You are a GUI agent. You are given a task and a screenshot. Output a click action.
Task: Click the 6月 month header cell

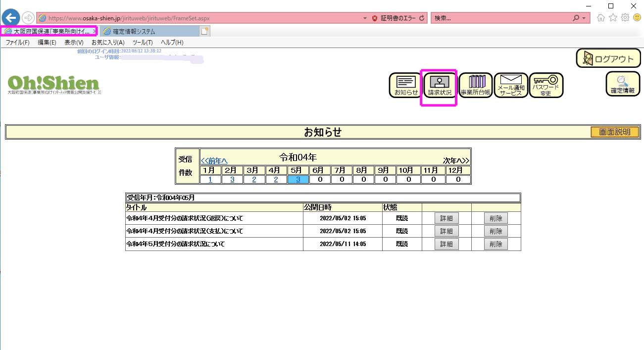click(320, 170)
